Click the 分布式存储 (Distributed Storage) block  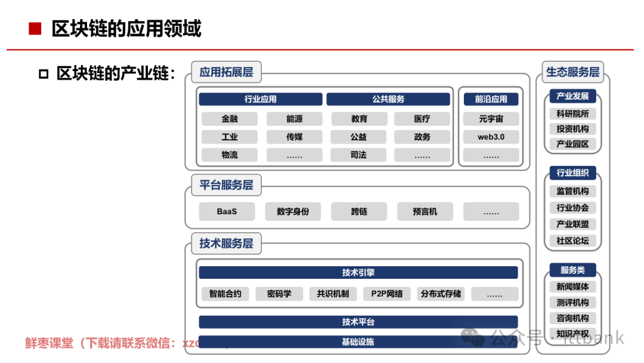click(441, 293)
